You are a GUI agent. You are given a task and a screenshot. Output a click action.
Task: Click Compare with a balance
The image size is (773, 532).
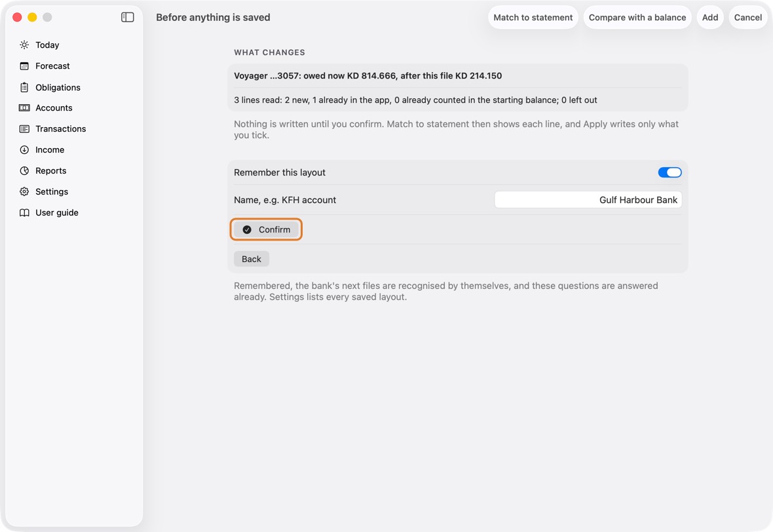[x=637, y=17]
